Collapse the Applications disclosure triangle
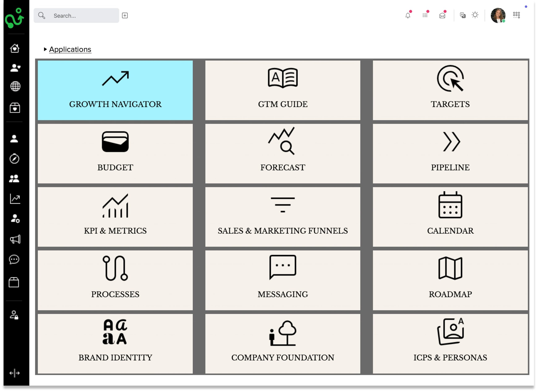The height and width of the screenshot is (392, 537). (45, 49)
